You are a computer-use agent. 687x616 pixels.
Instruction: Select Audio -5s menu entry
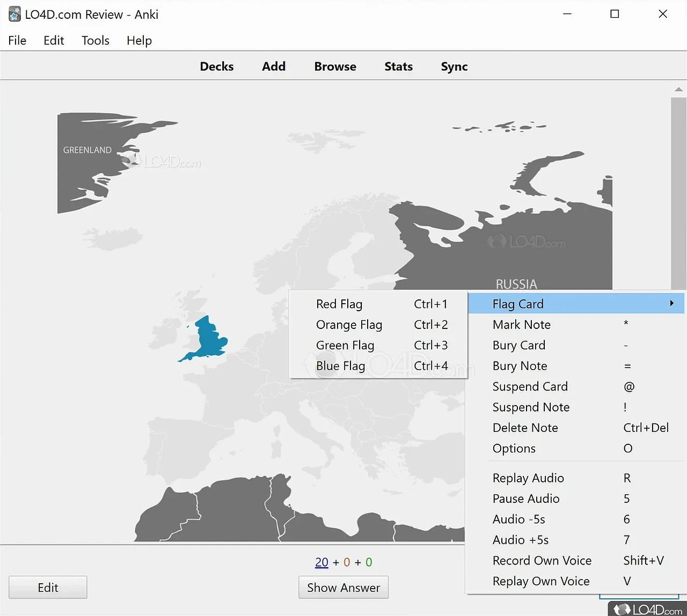(576, 519)
